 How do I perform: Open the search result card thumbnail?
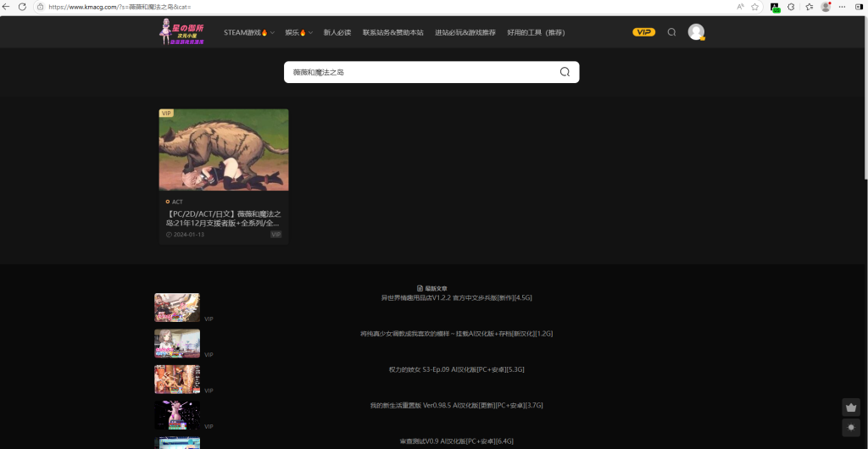[224, 149]
